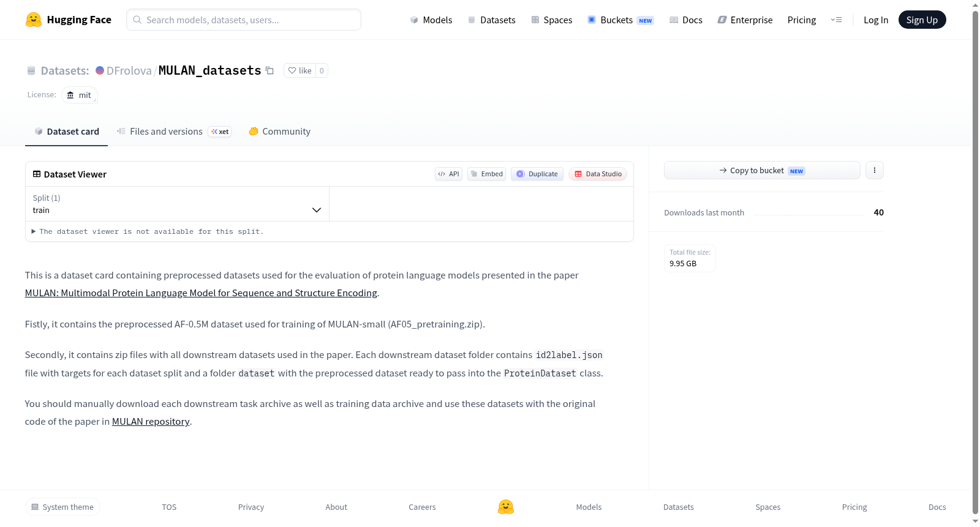Expand the dataset viewer unavailable message
Image resolution: width=980 pixels, height=527 pixels.
click(148, 231)
